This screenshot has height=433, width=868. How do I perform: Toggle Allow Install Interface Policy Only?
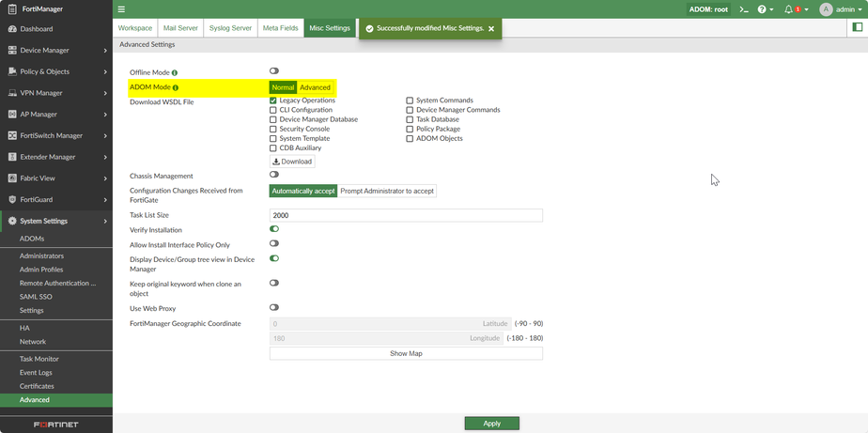pos(274,243)
